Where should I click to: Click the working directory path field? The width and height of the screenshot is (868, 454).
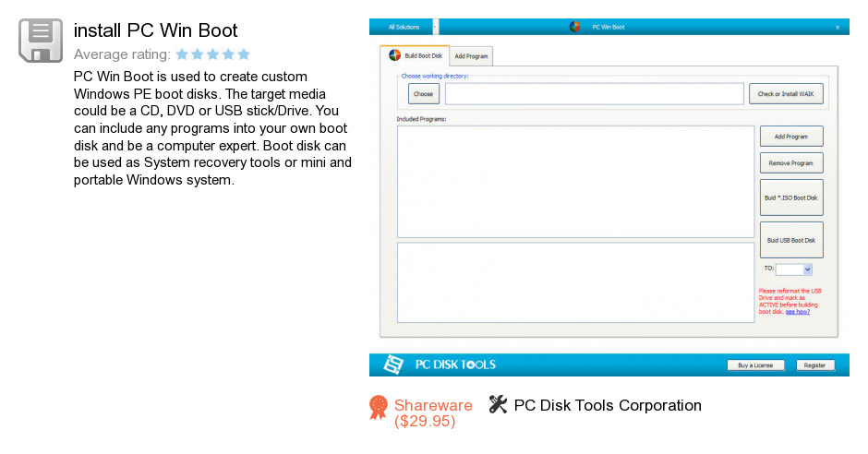[x=594, y=94]
